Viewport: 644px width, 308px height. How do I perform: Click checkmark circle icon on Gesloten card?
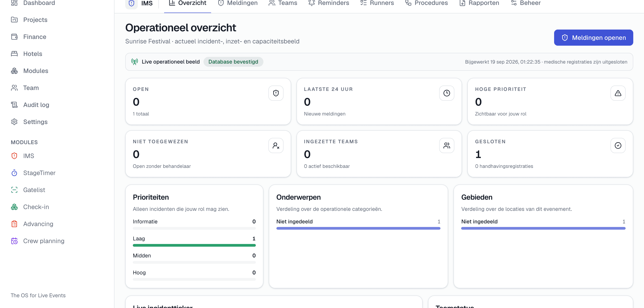click(618, 145)
